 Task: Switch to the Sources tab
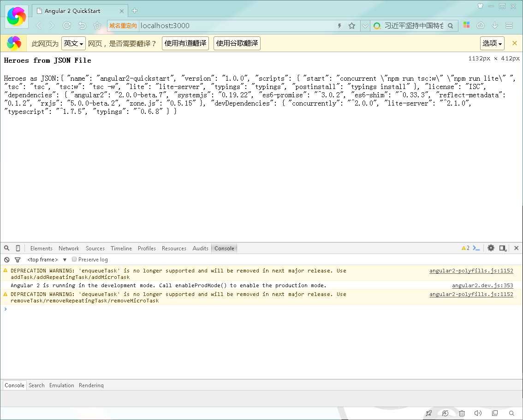95,248
